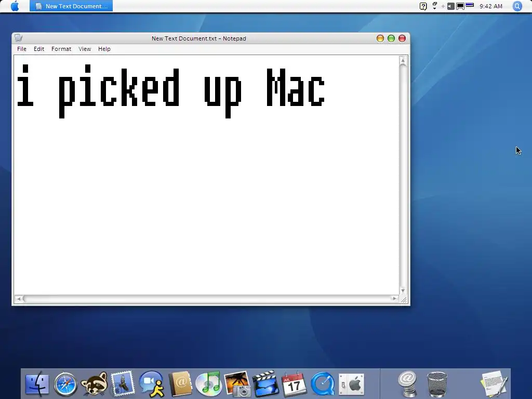Click the help question mark tray icon
Image resolution: width=532 pixels, height=399 pixels.
pos(423,6)
